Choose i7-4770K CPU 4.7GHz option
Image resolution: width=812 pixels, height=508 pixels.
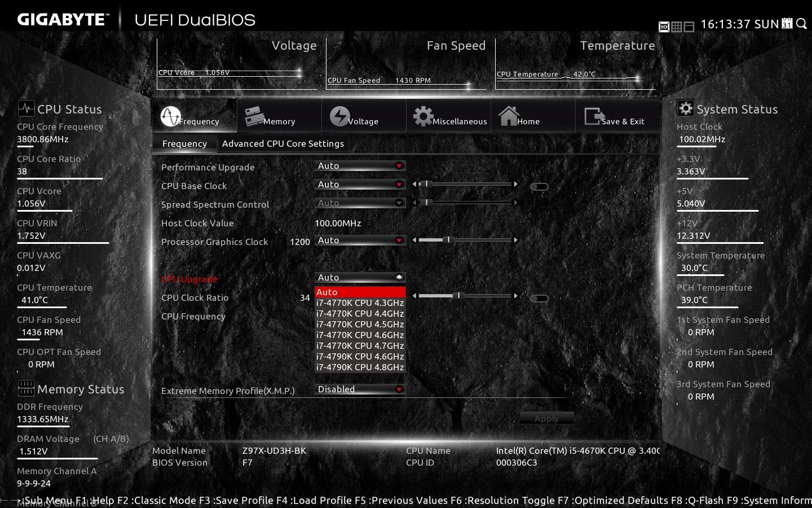pyautogui.click(x=360, y=345)
